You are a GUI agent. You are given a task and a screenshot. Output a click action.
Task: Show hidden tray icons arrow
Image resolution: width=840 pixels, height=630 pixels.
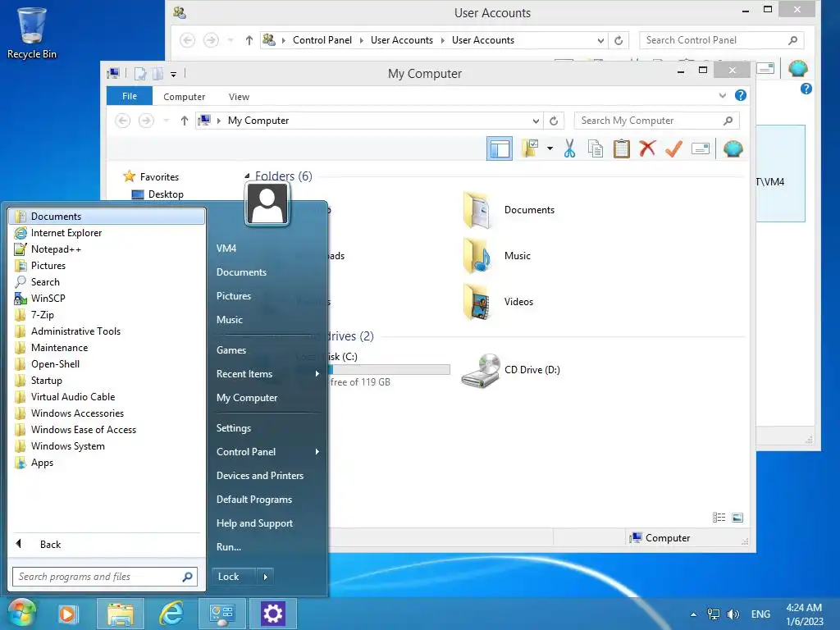click(x=693, y=614)
